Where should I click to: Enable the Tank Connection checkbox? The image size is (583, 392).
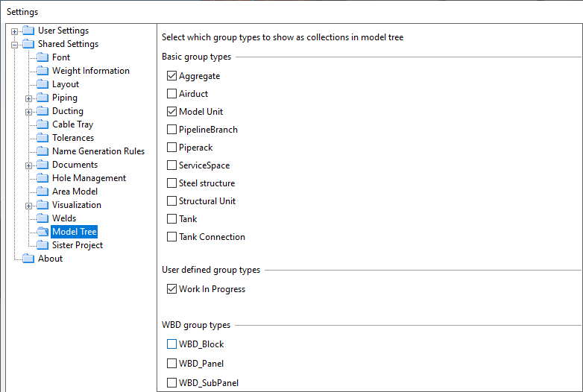coord(172,237)
